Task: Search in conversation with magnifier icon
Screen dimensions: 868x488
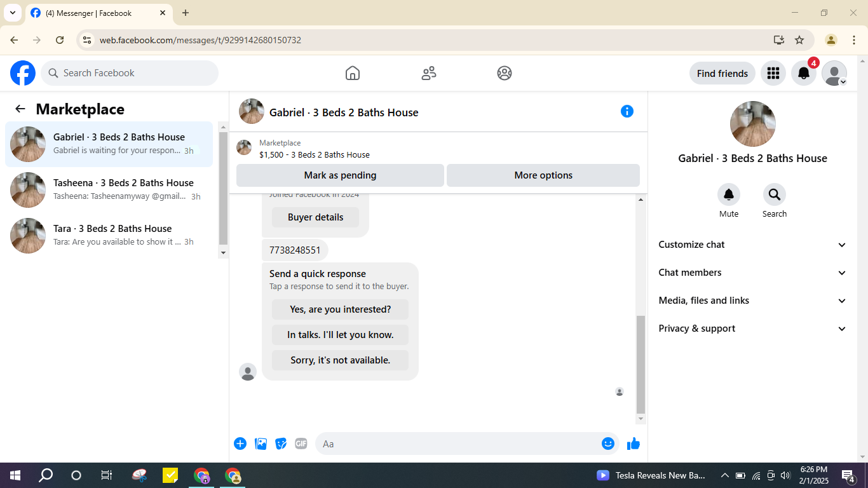Action: click(x=775, y=194)
